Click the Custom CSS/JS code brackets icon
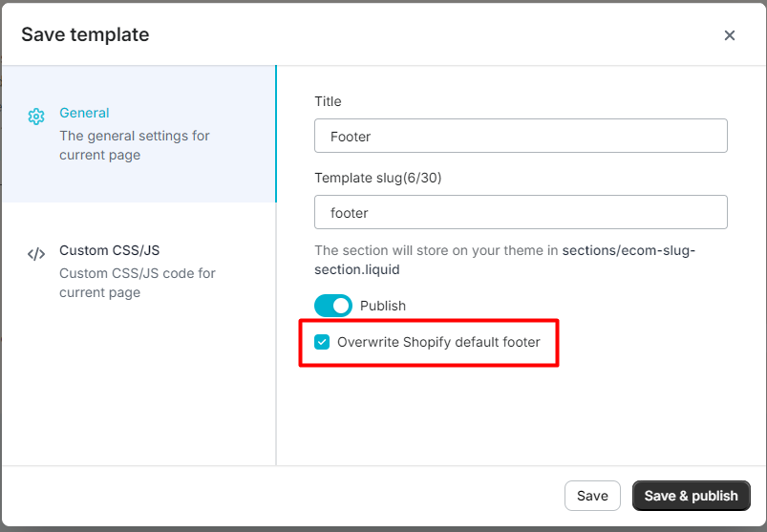The height and width of the screenshot is (532, 767). pos(36,254)
